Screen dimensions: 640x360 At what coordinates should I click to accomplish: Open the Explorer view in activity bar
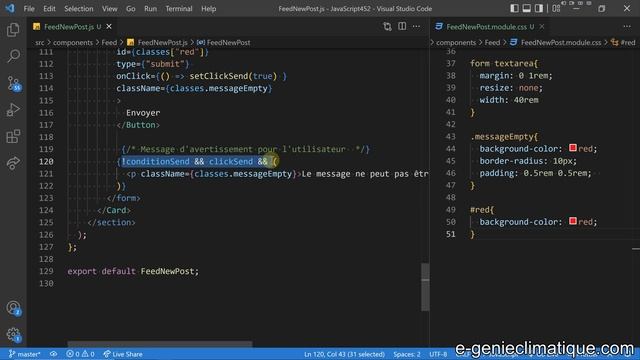click(13, 30)
